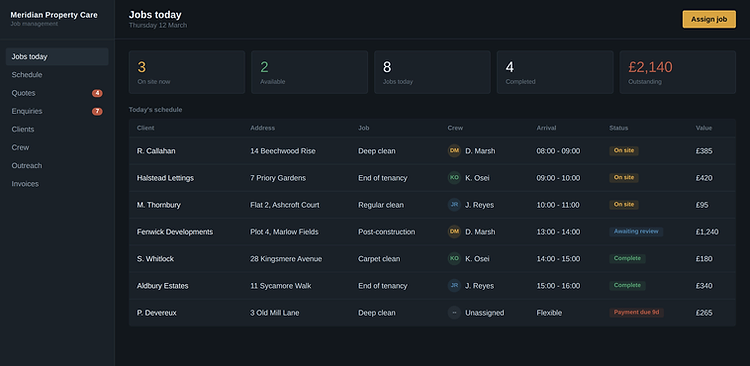
Task: Click the Quotes badge showing 4
Action: [97, 93]
